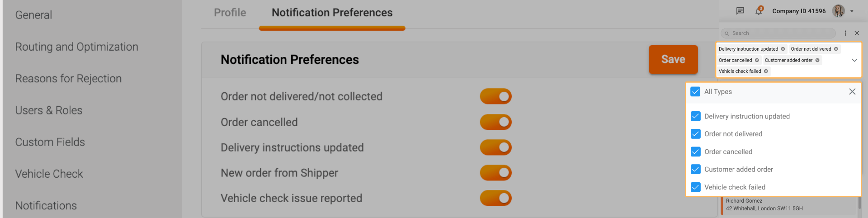Click the Save button
The width and height of the screenshot is (868, 218).
(673, 59)
